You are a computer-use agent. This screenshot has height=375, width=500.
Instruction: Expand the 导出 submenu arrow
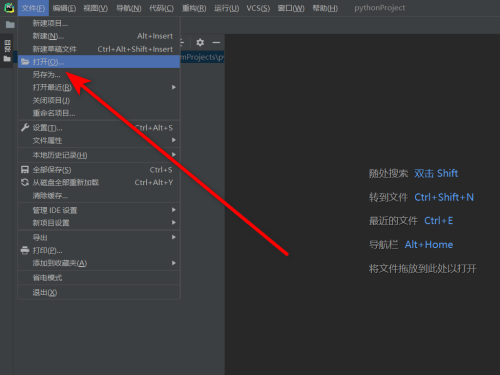(174, 237)
